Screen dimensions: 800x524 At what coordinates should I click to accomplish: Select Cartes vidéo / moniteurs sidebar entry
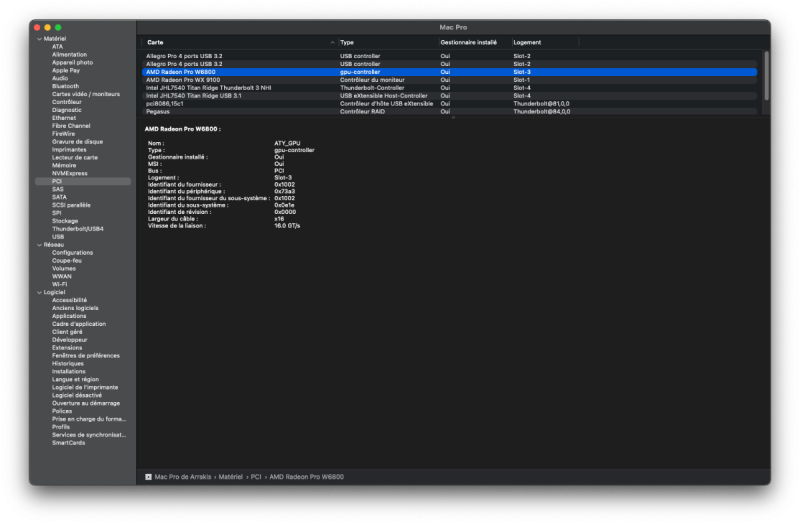[85, 93]
